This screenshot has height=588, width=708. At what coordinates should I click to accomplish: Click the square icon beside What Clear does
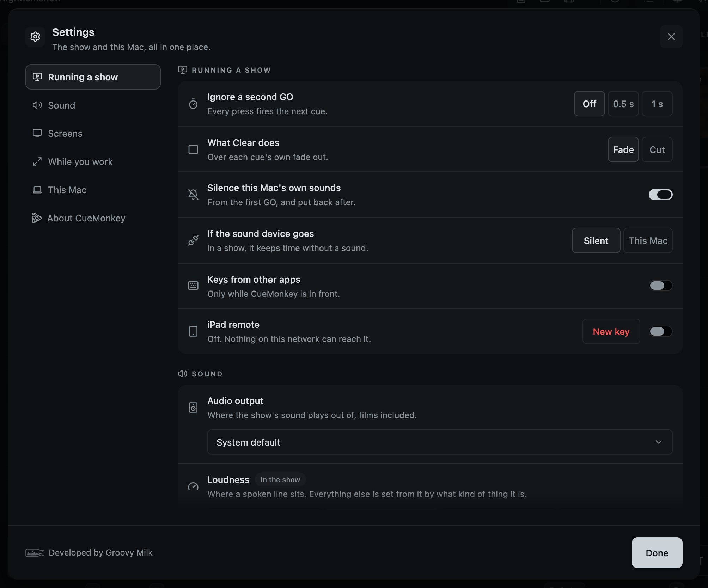click(193, 149)
